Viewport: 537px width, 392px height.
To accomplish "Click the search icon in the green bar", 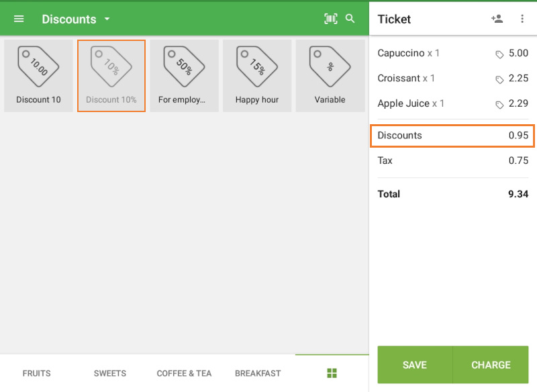I will point(350,19).
